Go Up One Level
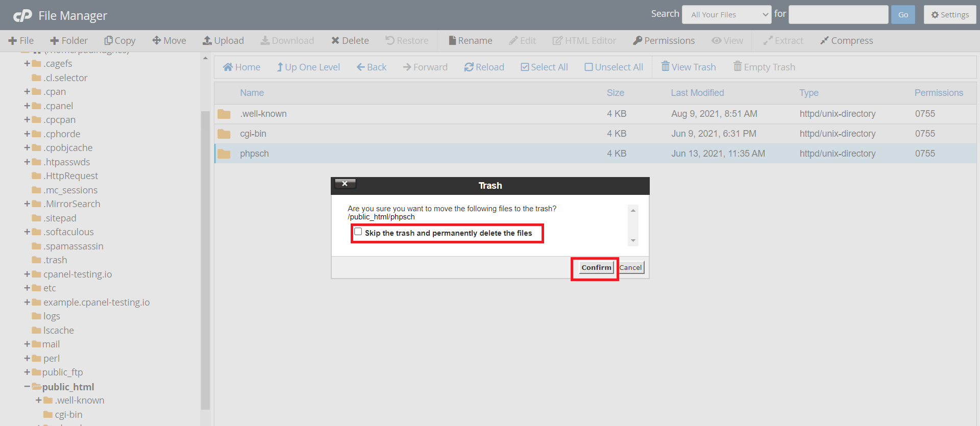 tap(308, 67)
